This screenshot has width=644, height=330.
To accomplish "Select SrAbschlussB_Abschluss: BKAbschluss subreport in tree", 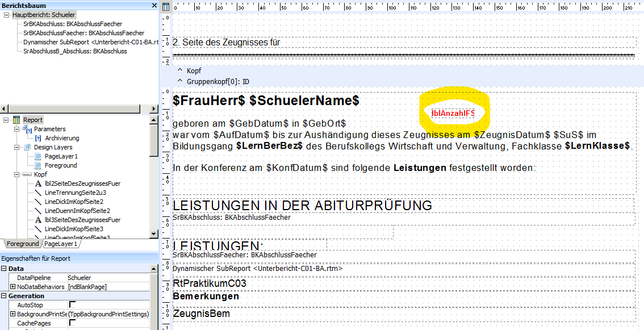I will click(75, 51).
